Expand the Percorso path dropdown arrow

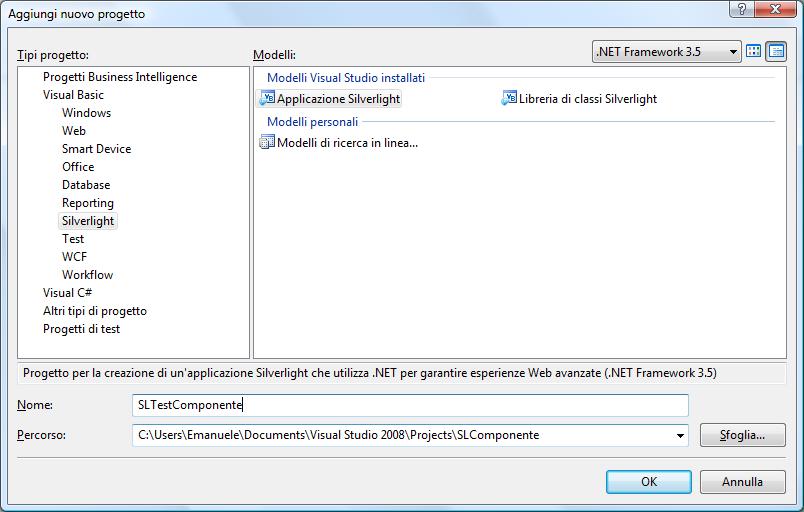[x=680, y=436]
